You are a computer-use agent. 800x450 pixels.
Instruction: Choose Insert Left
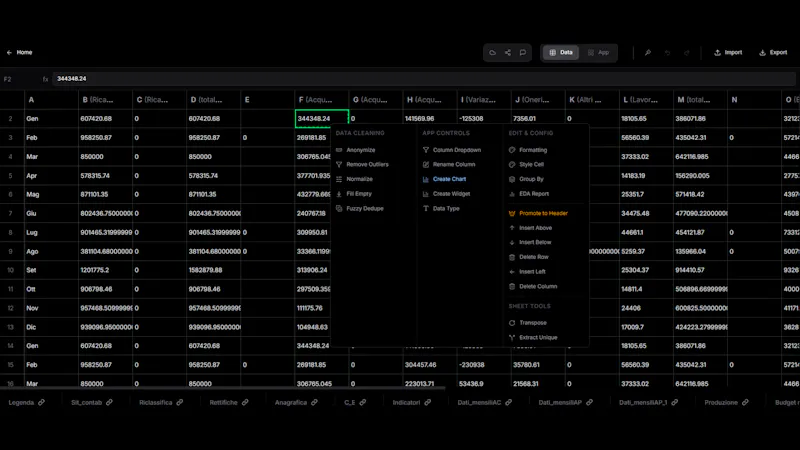pos(532,272)
